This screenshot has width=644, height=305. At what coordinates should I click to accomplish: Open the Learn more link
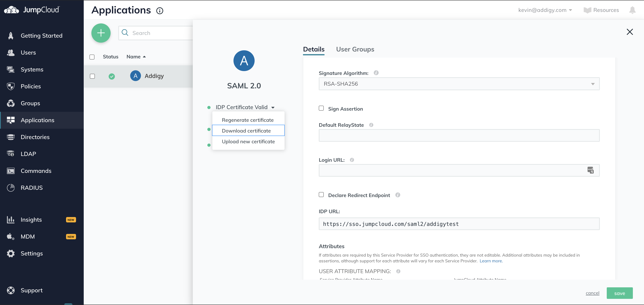coord(491,261)
